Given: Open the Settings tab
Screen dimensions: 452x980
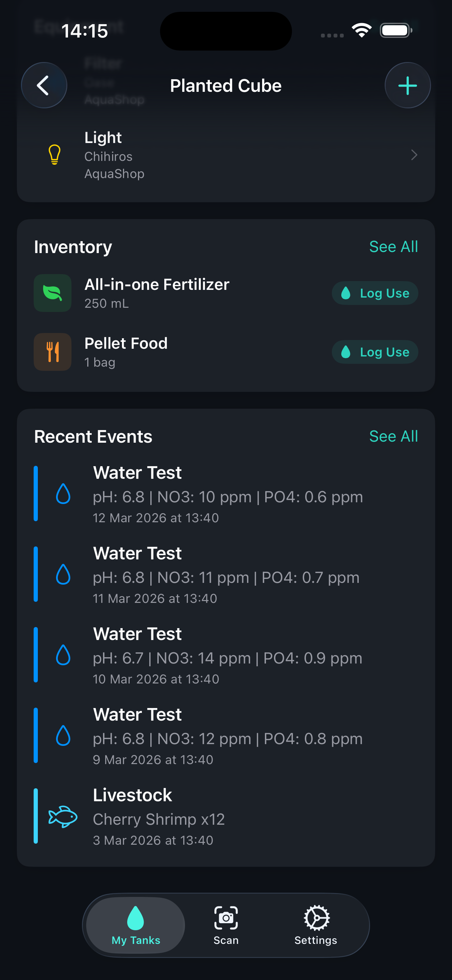Looking at the screenshot, I should [x=316, y=925].
